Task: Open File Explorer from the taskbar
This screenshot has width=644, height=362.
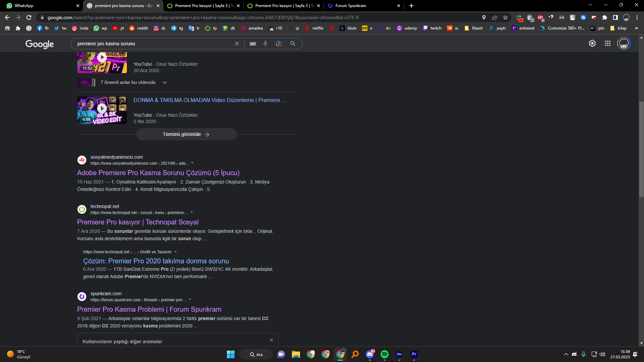Action: 296,354
